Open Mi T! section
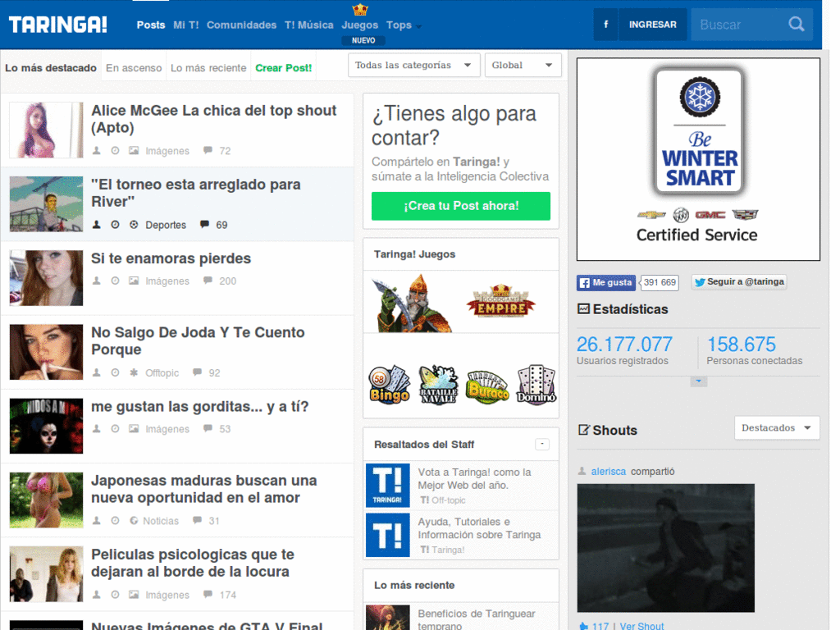 (x=186, y=25)
